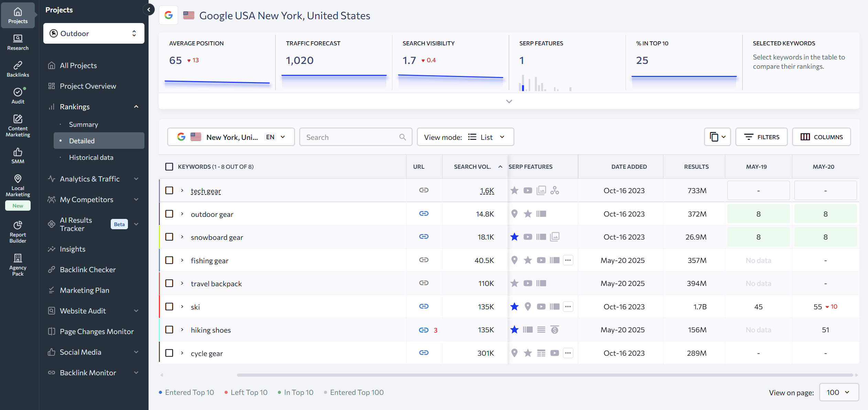Select all keywords via header checkbox
This screenshot has width=868, height=410.
coord(169,167)
